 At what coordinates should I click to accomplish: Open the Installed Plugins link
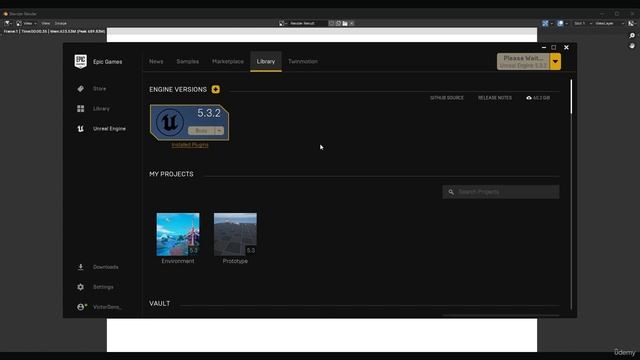[190, 145]
